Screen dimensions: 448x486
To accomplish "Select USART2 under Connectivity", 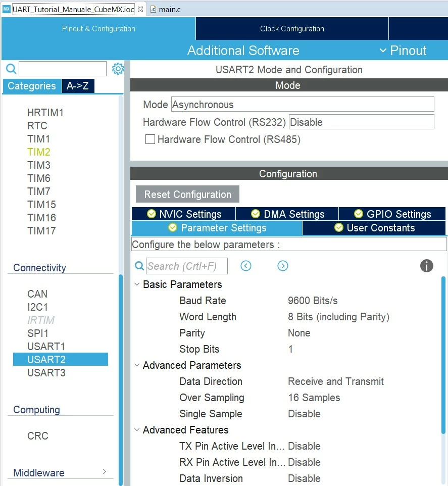I will [x=61, y=359].
